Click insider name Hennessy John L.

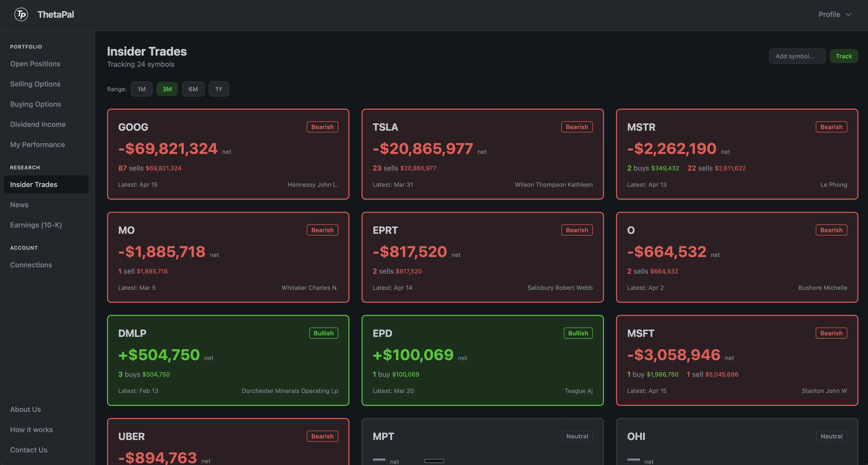pos(313,185)
